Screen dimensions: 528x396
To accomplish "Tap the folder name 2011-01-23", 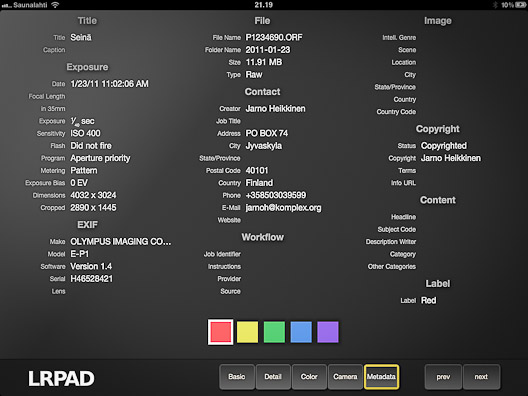I will 268,50.
